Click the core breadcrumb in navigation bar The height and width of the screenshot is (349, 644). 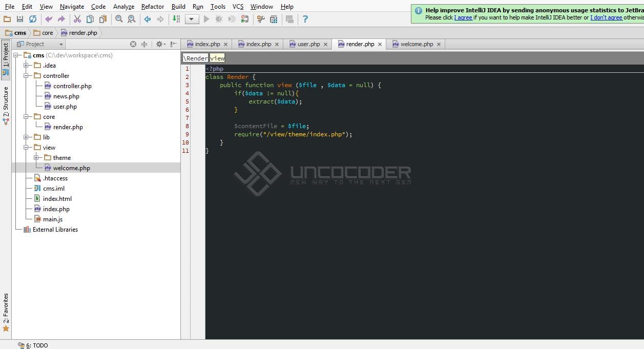(x=44, y=33)
